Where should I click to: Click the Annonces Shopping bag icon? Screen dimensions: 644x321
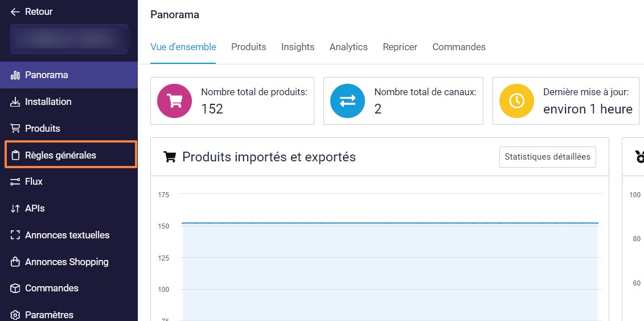pyautogui.click(x=15, y=262)
